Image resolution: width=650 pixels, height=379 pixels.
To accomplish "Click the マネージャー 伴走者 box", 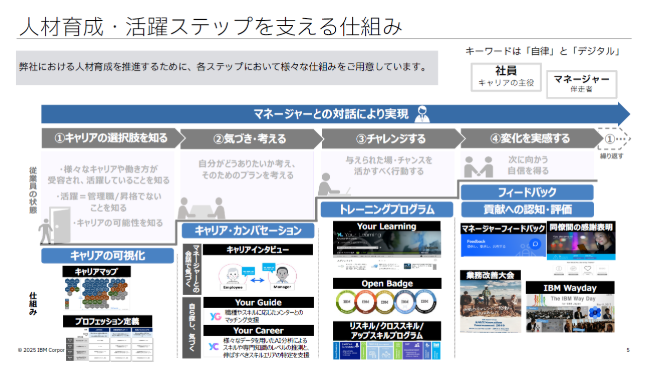I will (x=582, y=84).
